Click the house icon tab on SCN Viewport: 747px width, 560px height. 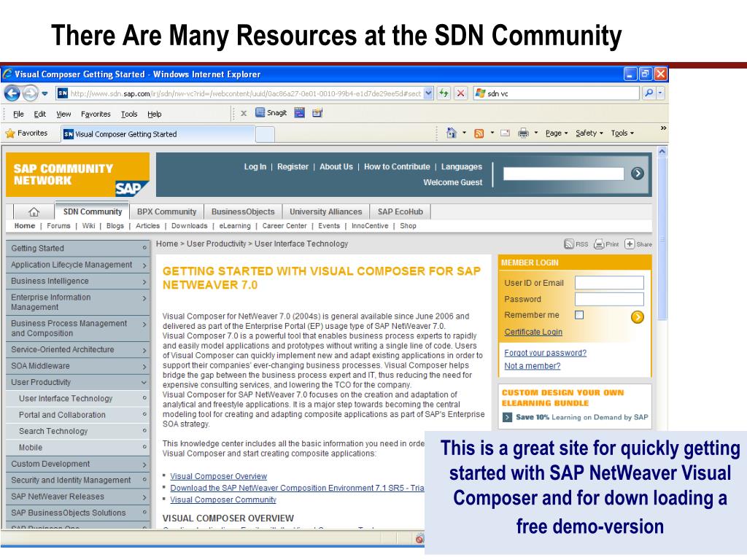pyautogui.click(x=34, y=212)
